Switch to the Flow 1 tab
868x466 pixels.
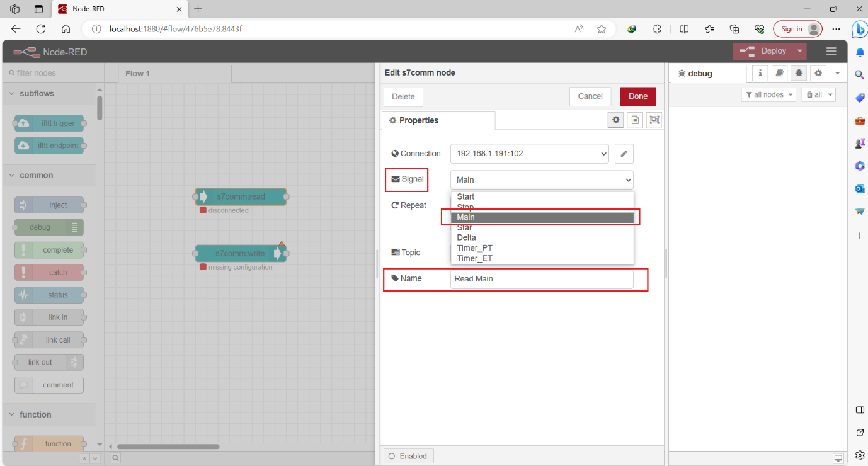click(x=137, y=73)
